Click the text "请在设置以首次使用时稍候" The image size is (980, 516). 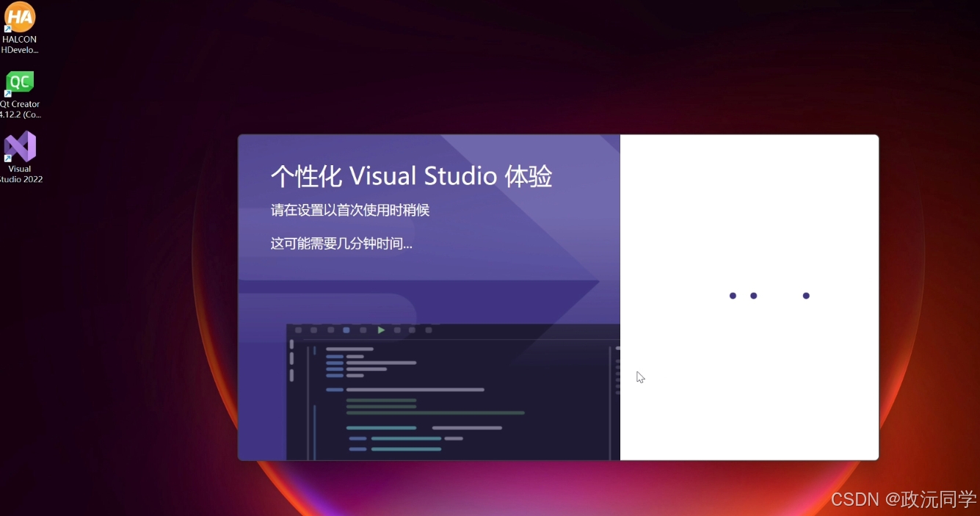(x=349, y=210)
